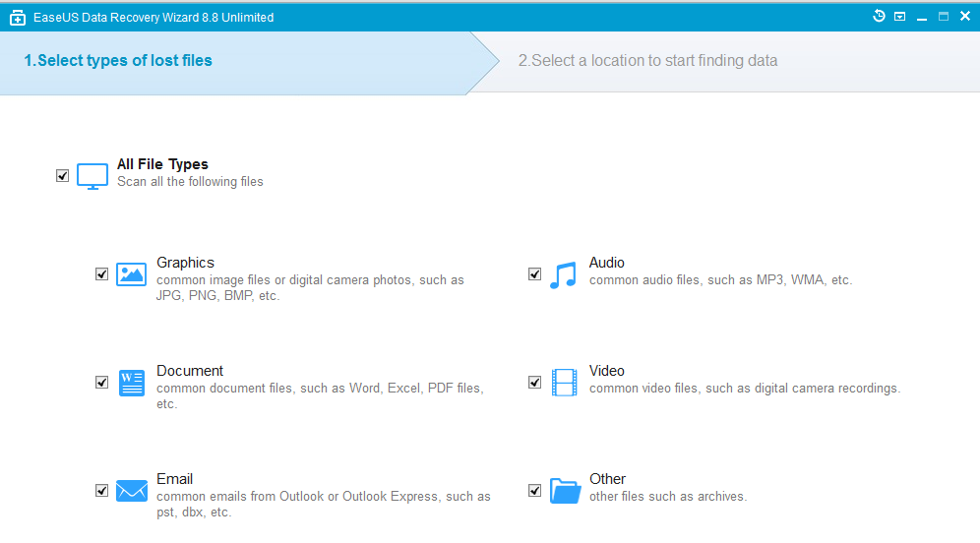This screenshot has height=543, width=980.
Task: Click 'common emails from Outlook' description
Action: (323, 505)
